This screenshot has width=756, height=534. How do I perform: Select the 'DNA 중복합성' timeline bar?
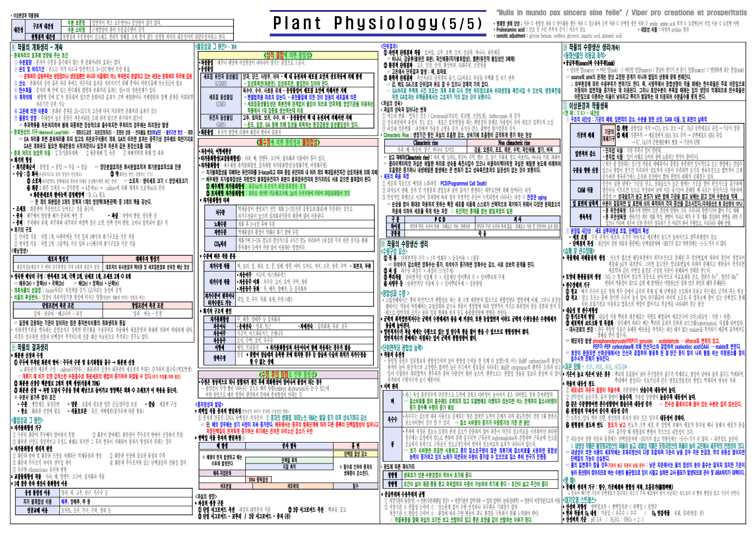[x=259, y=480]
